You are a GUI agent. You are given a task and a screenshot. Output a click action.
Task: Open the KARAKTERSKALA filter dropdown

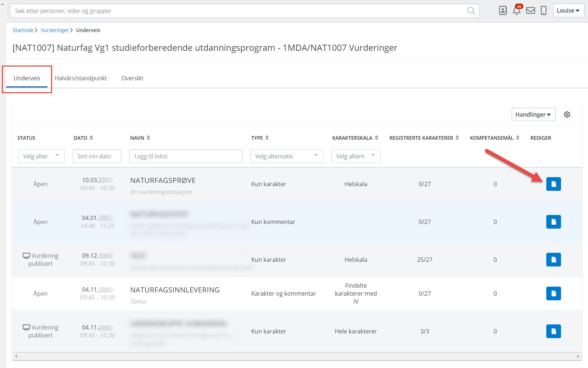[356, 156]
